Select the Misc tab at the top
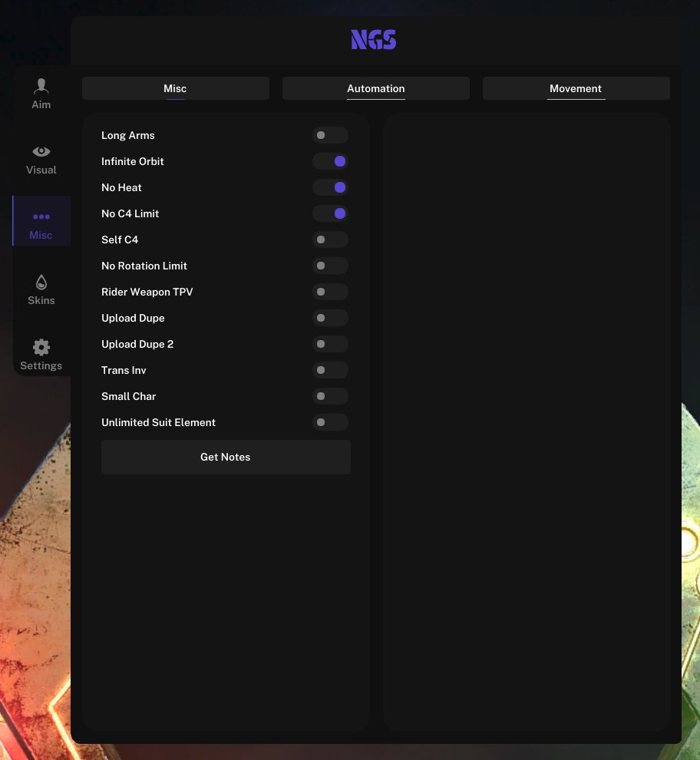Viewport: 700px width, 760px height. pos(175,88)
